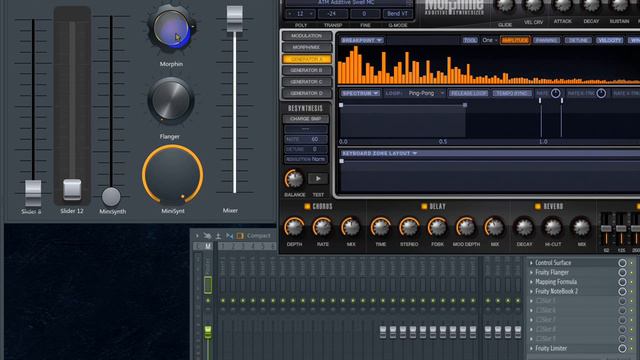640x360 pixels.
Task: Open the Tool 'One' dropdown
Action: coord(489,40)
